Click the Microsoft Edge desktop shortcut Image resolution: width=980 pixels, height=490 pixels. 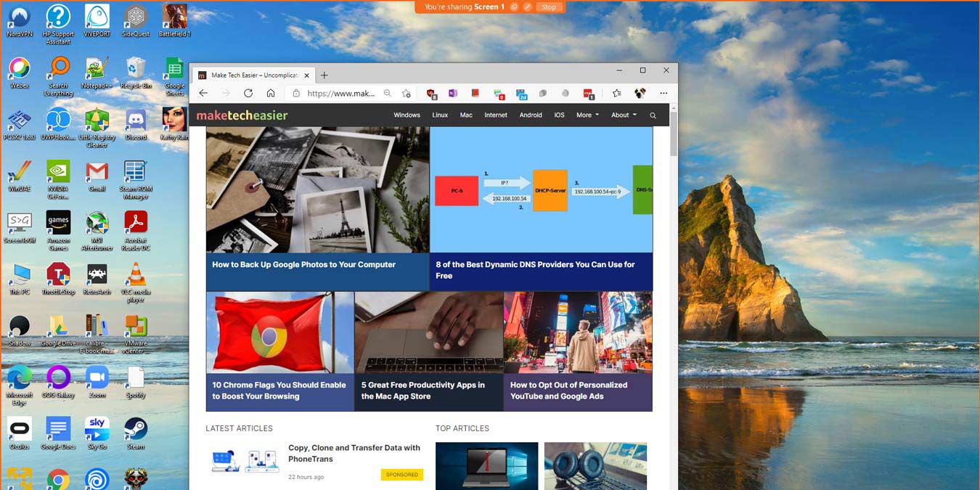click(x=20, y=385)
